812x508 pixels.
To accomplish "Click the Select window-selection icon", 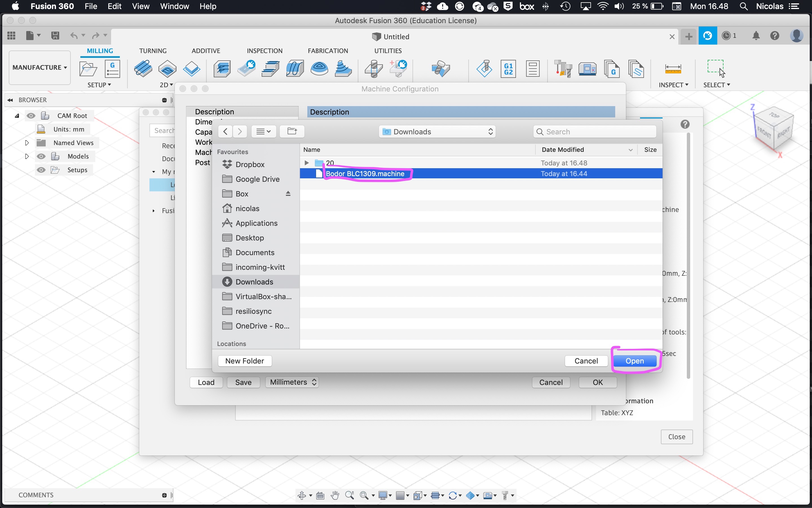I will 716,68.
